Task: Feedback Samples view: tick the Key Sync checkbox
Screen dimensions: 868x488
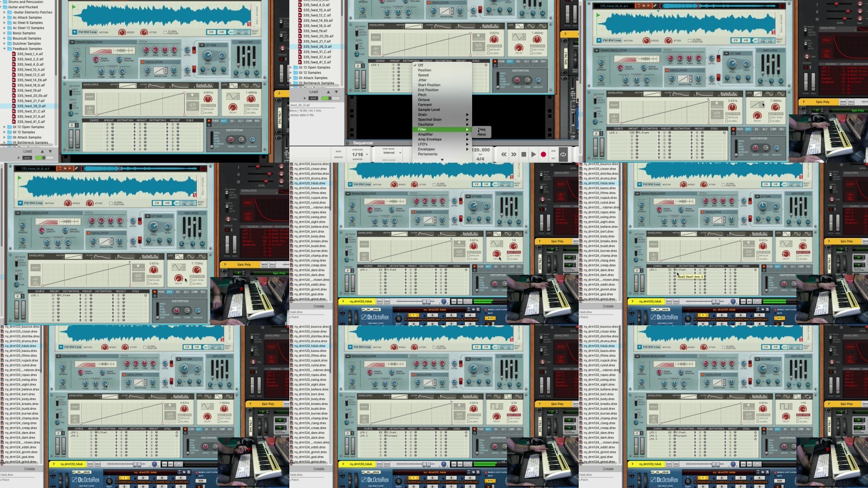Action: pyautogui.click(x=246, y=110)
